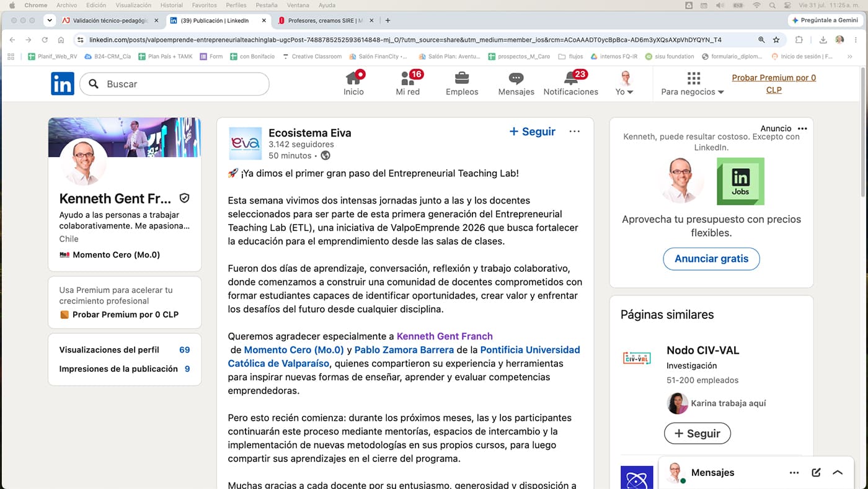Click the verification shield badge
This screenshot has width=868, height=489.
click(x=184, y=199)
